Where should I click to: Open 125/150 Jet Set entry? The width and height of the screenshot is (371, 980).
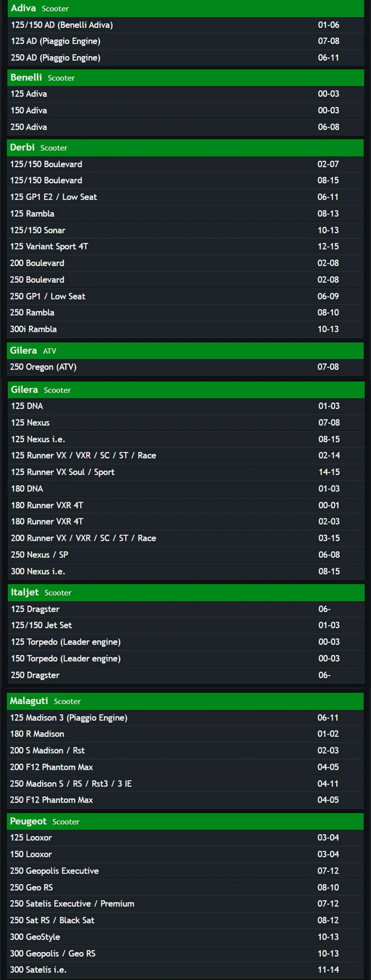[x=186, y=626]
